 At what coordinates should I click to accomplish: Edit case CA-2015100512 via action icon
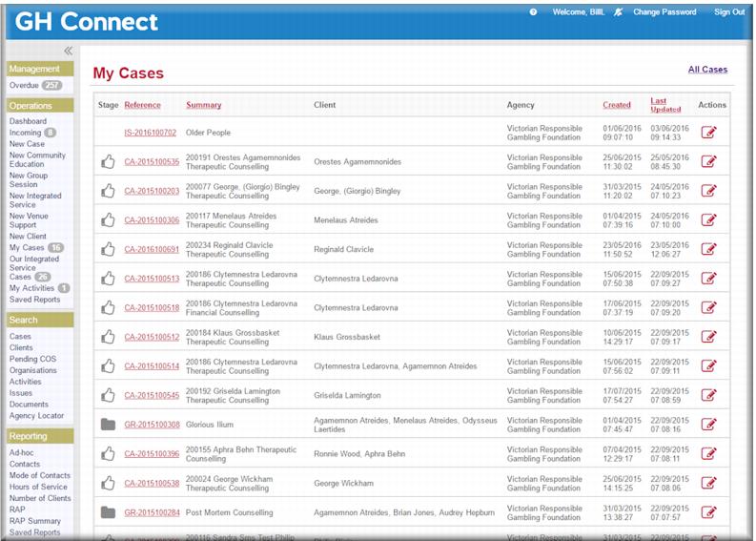click(708, 337)
